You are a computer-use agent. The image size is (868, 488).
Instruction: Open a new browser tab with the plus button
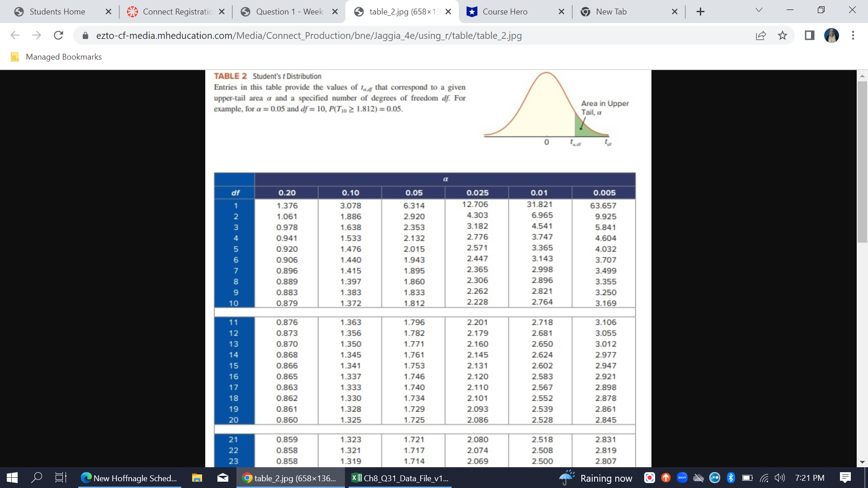[700, 11]
